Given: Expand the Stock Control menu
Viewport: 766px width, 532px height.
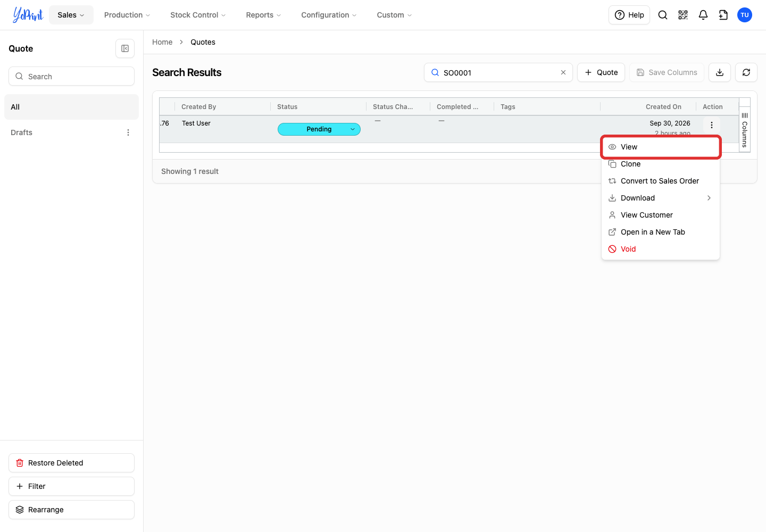Looking at the screenshot, I should pyautogui.click(x=198, y=15).
